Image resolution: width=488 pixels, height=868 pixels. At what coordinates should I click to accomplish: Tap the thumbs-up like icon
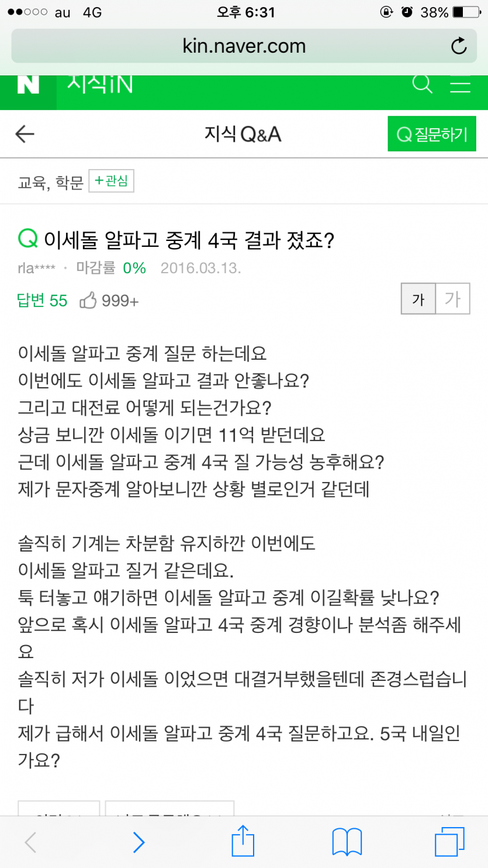point(88,301)
